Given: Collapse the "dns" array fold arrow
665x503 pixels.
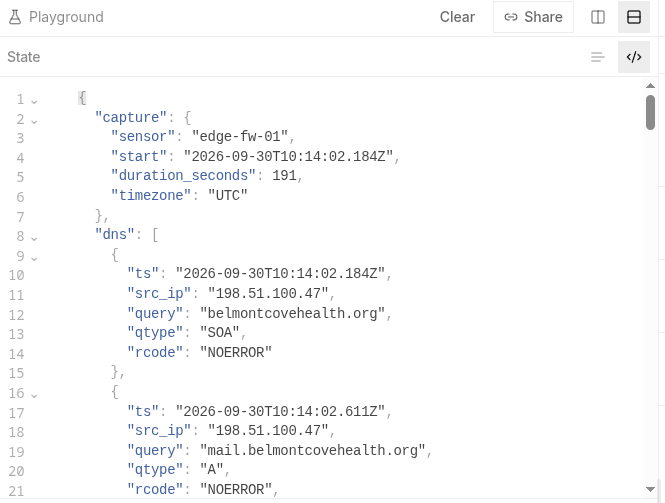Looking at the screenshot, I should pyautogui.click(x=34, y=238).
